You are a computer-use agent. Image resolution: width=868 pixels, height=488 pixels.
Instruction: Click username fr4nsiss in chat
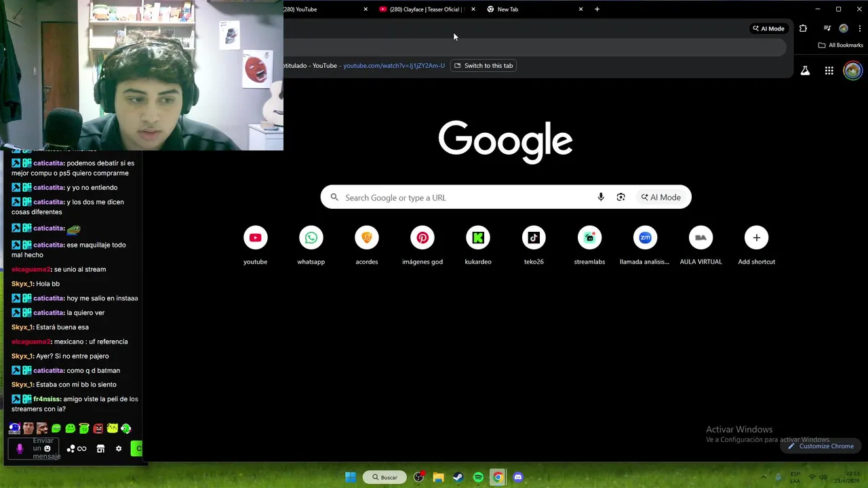(x=47, y=399)
